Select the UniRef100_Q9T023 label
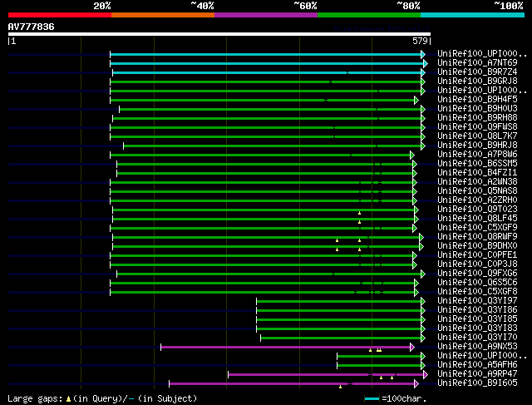The width and height of the screenshot is (532, 405). [x=477, y=210]
